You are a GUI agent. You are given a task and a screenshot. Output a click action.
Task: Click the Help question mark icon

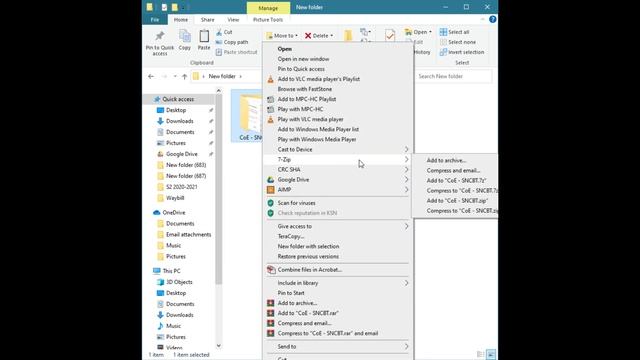click(x=493, y=19)
